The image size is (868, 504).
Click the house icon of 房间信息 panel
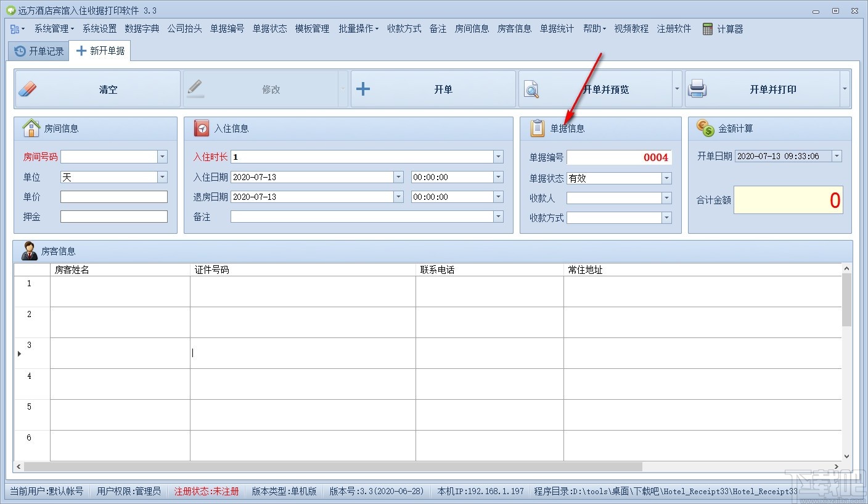tap(31, 128)
